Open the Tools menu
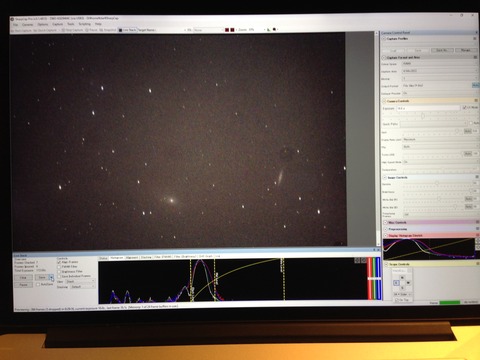 coord(71,24)
